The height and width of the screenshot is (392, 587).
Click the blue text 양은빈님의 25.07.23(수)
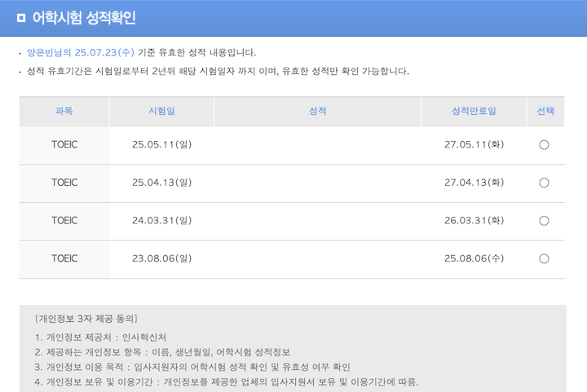(81, 52)
